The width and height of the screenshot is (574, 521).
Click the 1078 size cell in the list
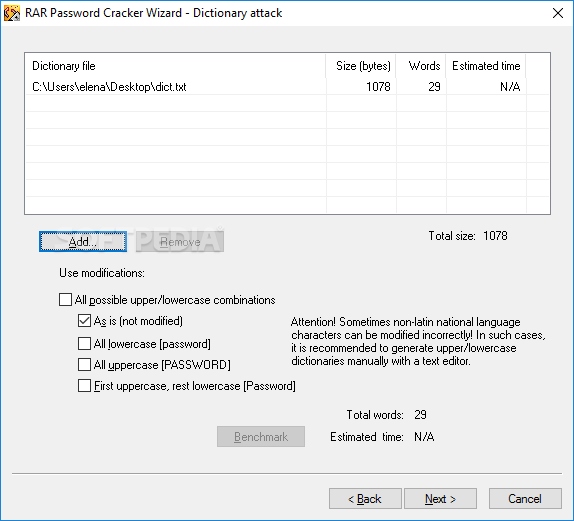click(378, 87)
